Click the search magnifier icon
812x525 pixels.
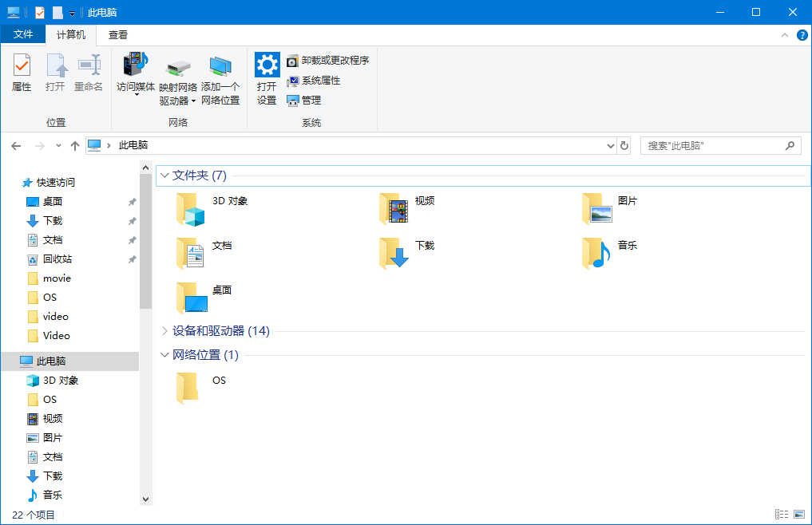click(790, 146)
